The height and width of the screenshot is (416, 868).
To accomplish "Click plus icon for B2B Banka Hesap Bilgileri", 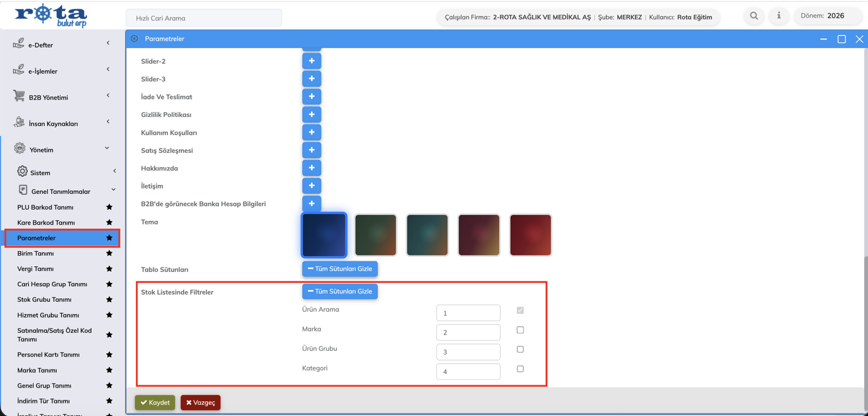I will [311, 204].
